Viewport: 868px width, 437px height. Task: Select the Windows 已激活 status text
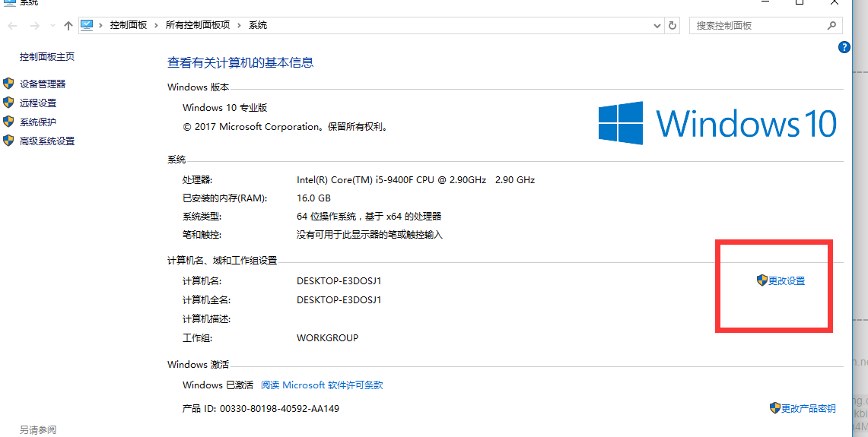coord(218,385)
